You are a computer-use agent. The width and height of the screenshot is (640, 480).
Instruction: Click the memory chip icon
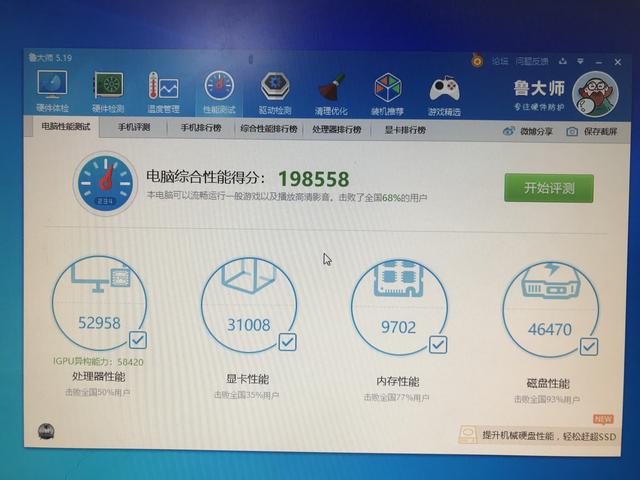pos(399,278)
